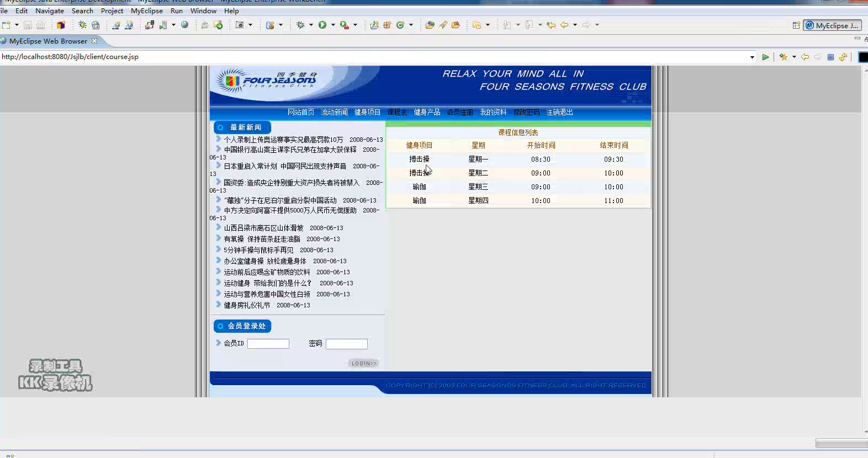Click the green Go arrow beside address bar

pyautogui.click(x=765, y=57)
